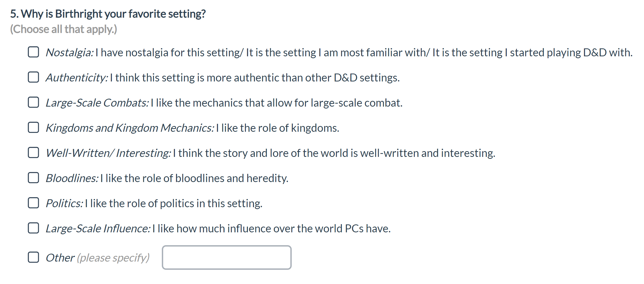
Task: Click the well-written story and lore label
Action: (x=270, y=153)
